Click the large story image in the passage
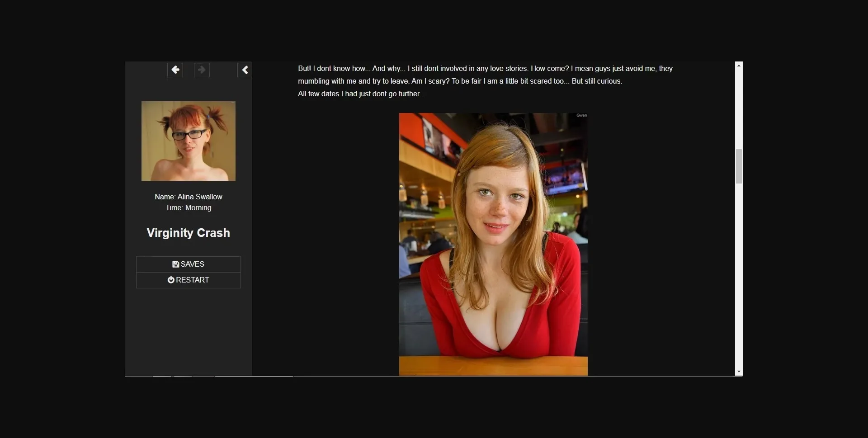868x438 pixels. pyautogui.click(x=493, y=244)
